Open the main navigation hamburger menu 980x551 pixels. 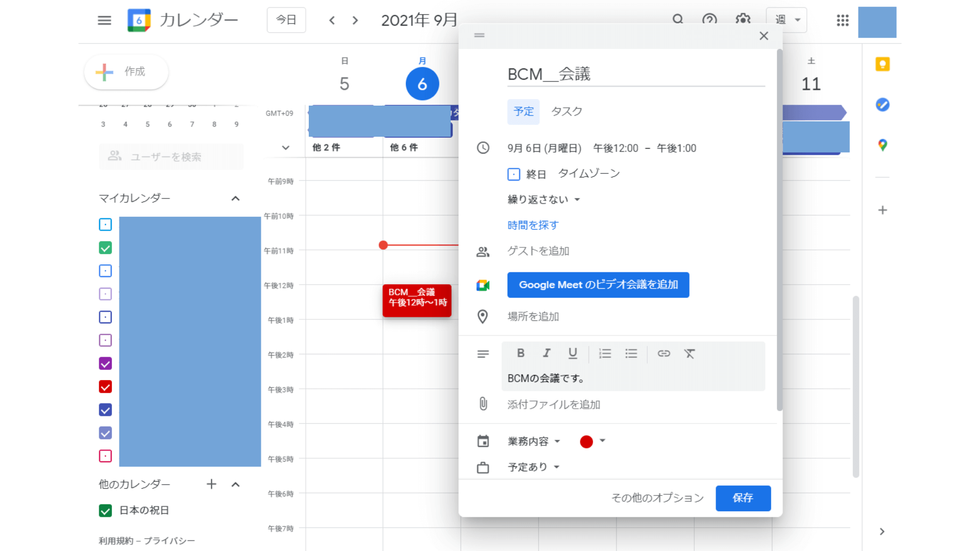tap(104, 20)
